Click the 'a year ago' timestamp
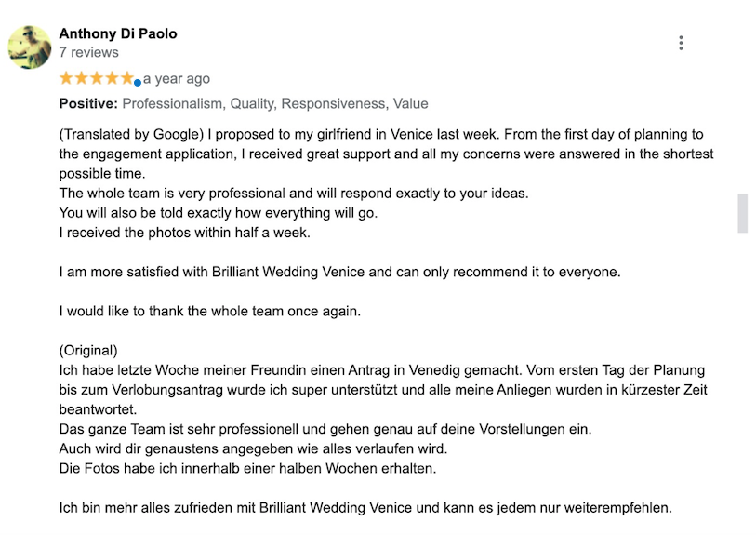The image size is (756, 535). click(177, 79)
